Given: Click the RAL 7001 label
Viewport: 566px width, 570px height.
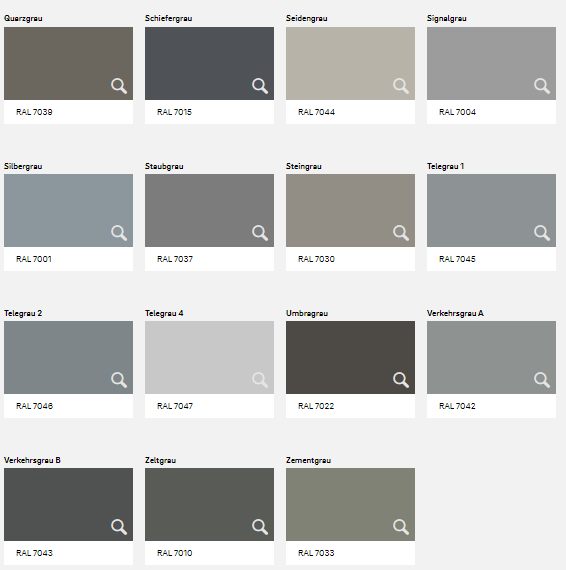Looking at the screenshot, I should pyautogui.click(x=34, y=259).
